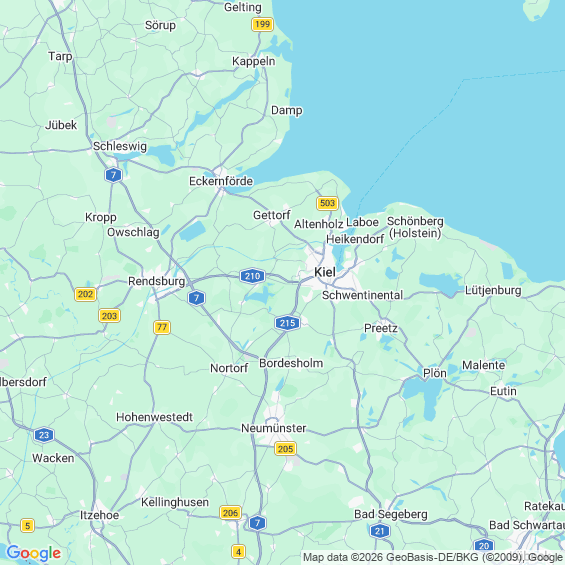Select the blue 21 highway shield
This screenshot has width=565, height=565.
pyautogui.click(x=380, y=531)
